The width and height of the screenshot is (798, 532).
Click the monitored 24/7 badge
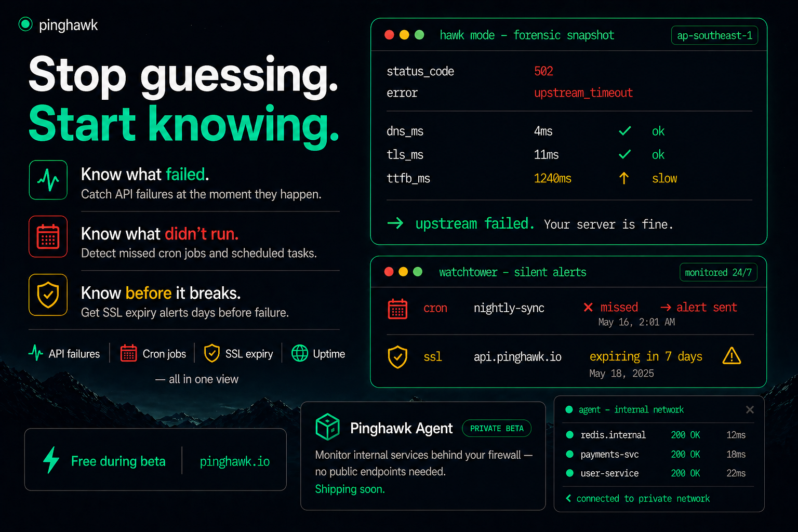pos(719,272)
